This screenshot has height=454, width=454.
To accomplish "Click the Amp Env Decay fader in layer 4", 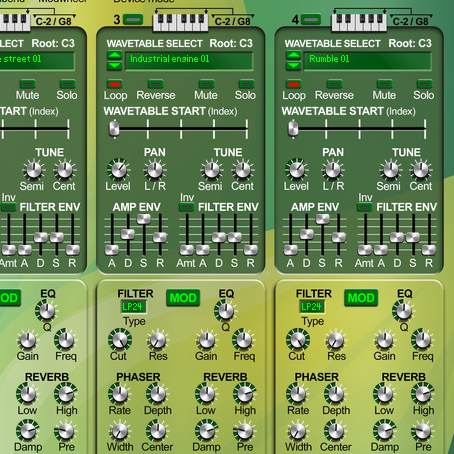I will (306, 234).
